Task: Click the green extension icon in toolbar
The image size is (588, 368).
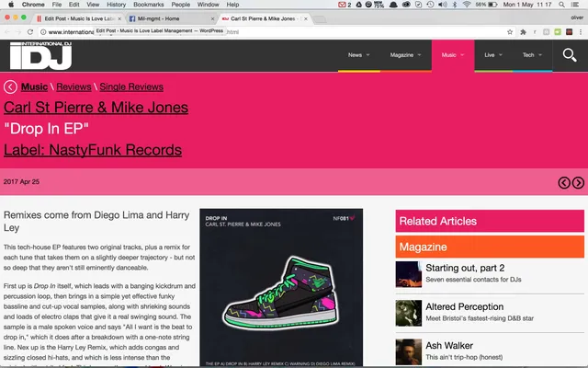Action: pos(558,32)
